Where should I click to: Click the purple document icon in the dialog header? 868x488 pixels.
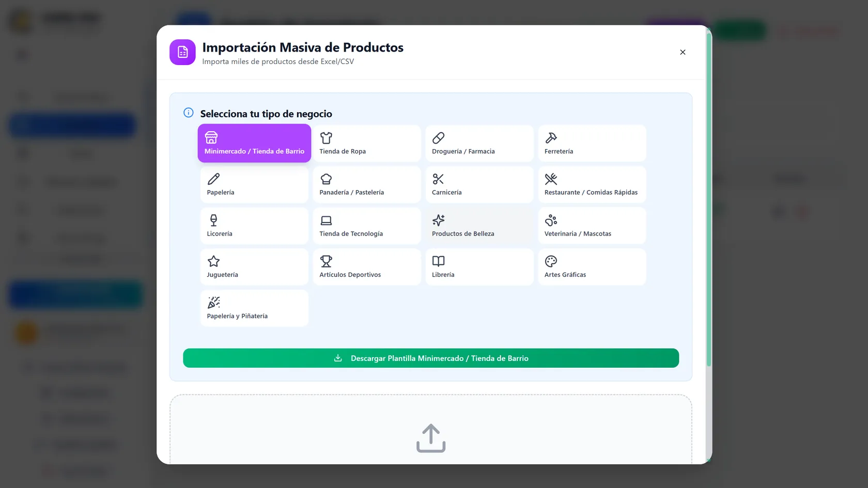tap(182, 52)
